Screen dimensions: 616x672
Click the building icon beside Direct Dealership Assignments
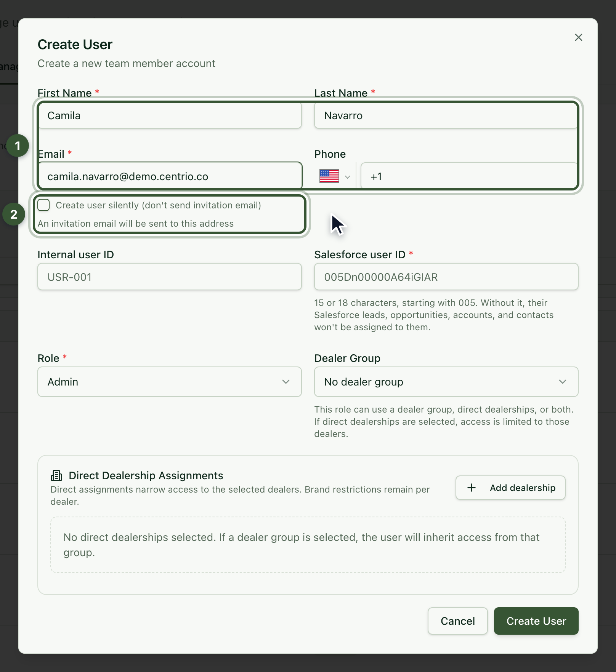click(x=56, y=475)
